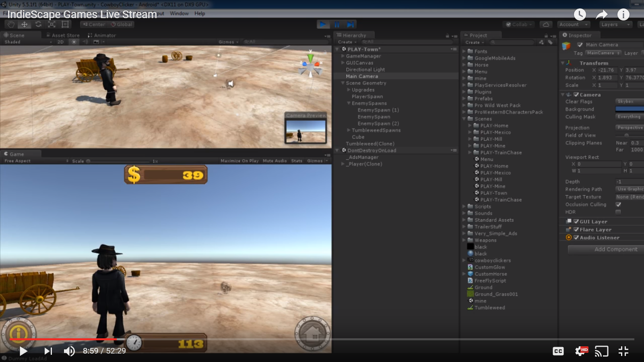
Task: Expand GUICanvas in Hierarchy
Action: [x=343, y=63]
